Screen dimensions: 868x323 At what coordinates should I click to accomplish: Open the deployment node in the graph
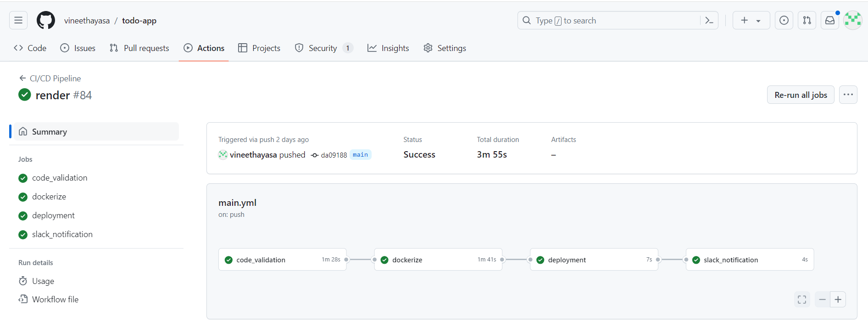coord(594,260)
